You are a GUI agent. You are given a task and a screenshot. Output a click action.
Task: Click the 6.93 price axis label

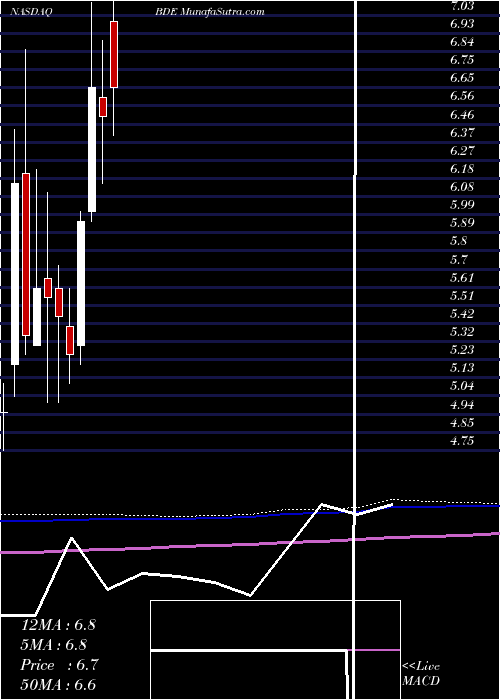coord(462,24)
